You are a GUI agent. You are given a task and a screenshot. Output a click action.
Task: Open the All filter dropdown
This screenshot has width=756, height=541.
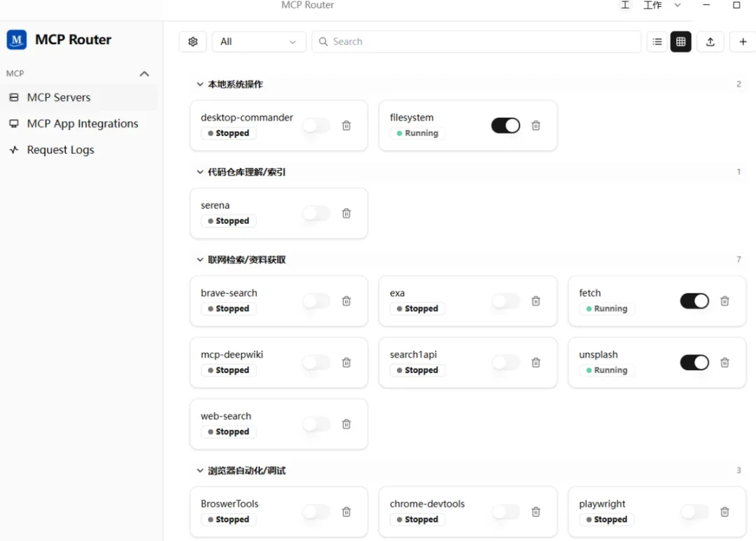point(258,41)
